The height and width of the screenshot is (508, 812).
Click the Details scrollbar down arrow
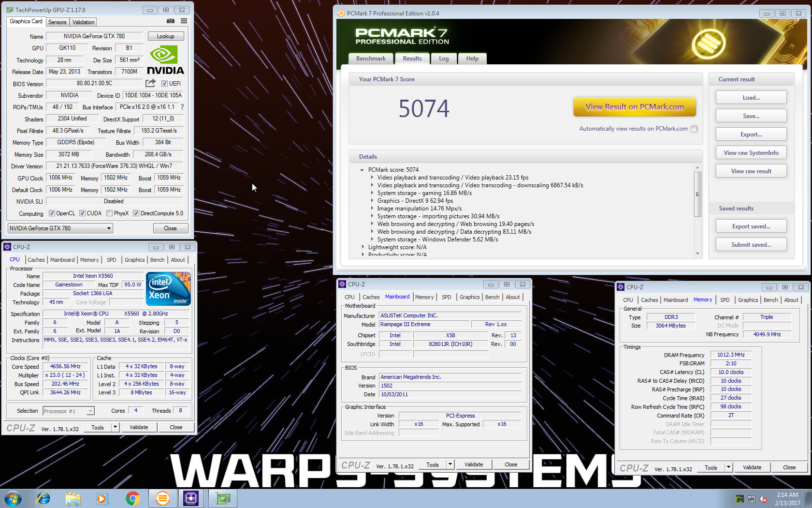697,254
